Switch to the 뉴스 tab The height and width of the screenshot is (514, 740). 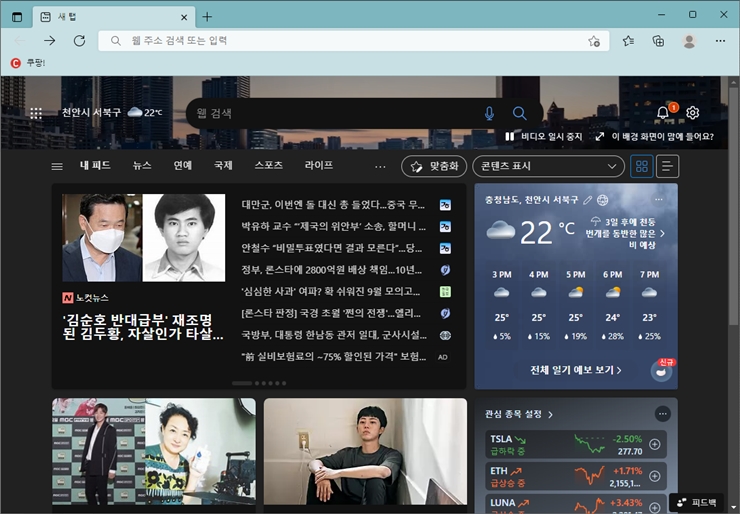(142, 165)
